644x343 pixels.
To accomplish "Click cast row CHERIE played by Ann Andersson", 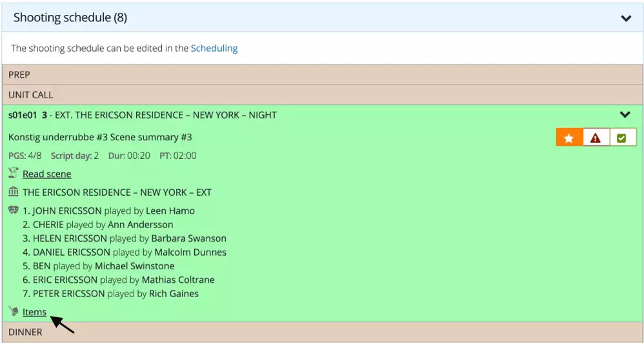I will 97,225.
